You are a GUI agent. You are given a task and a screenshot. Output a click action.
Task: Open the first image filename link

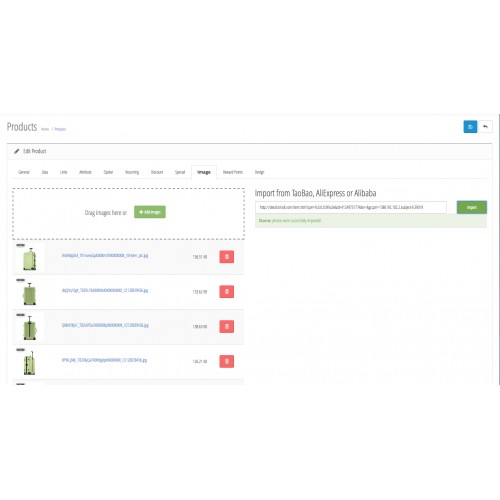105,255
